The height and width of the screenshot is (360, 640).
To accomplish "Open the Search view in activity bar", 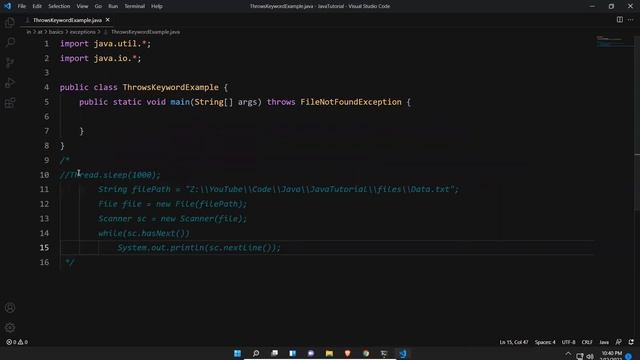I will (10, 42).
